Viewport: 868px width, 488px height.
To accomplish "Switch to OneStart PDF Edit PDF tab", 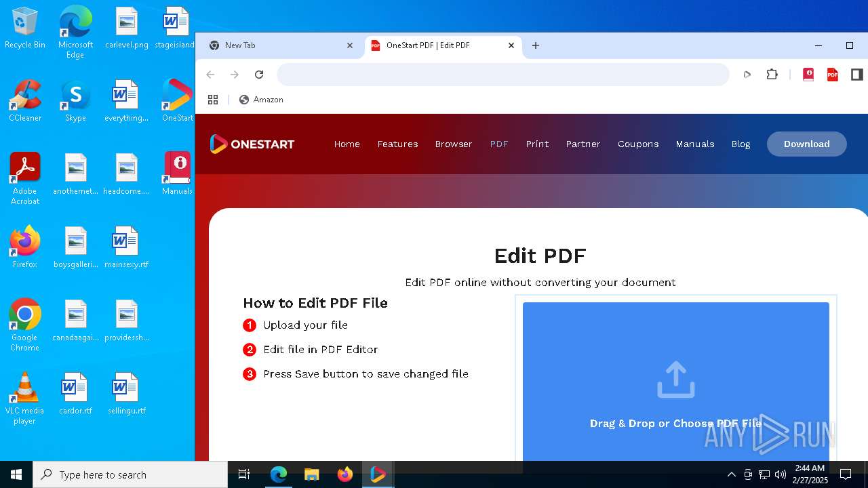I will [x=443, y=45].
